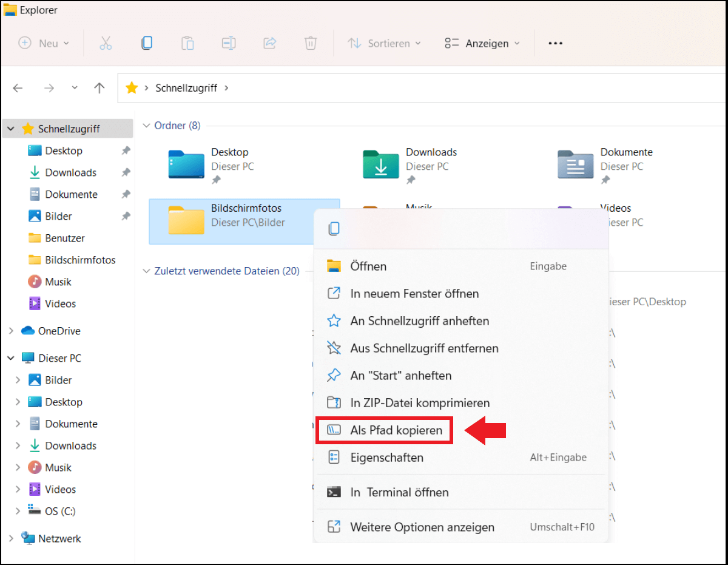
Task: Open the Sortieren dropdown
Action: (384, 43)
